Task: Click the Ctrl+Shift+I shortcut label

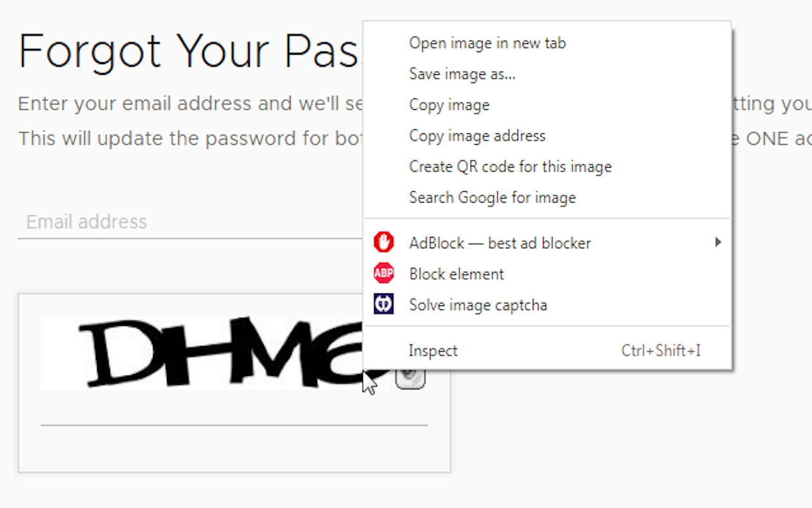Action: (x=661, y=351)
